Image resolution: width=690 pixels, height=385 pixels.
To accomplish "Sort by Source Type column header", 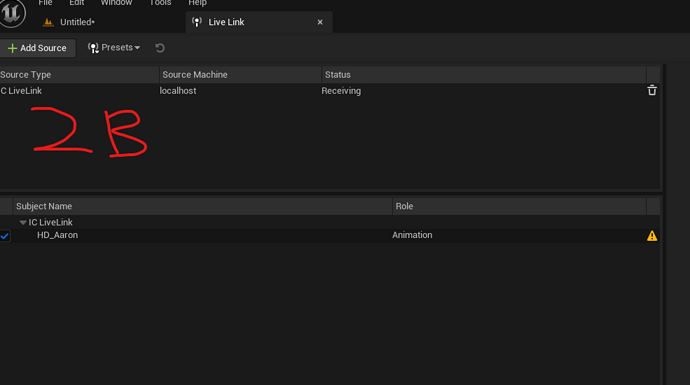I will 79,75.
